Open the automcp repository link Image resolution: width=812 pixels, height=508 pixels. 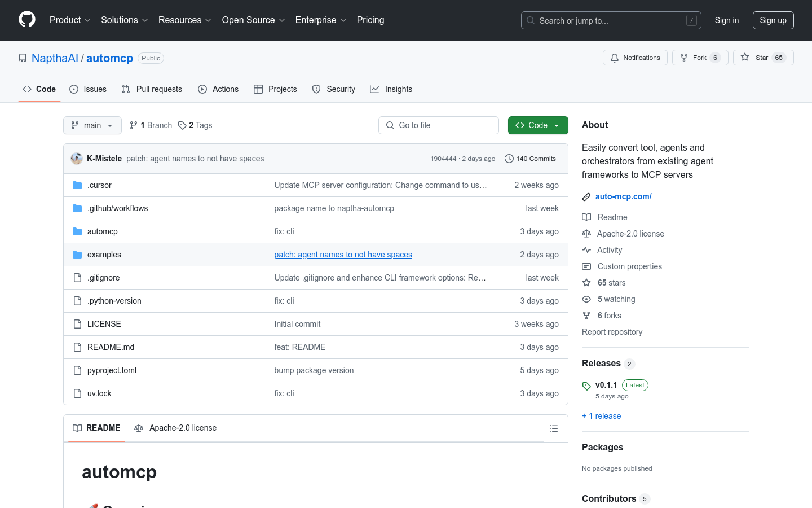point(109,58)
